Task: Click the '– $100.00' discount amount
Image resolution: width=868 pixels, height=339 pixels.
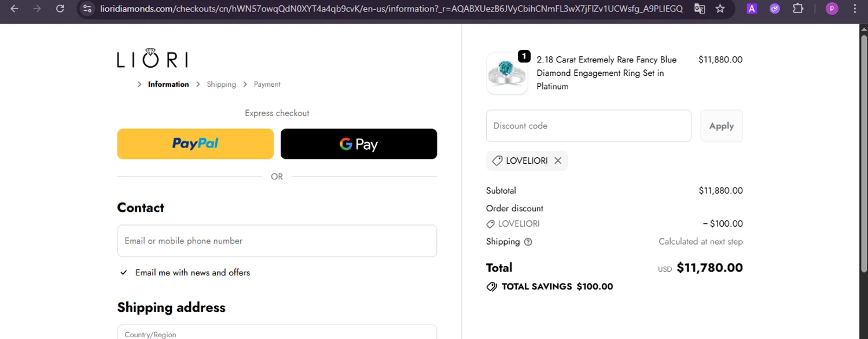Action: click(723, 224)
